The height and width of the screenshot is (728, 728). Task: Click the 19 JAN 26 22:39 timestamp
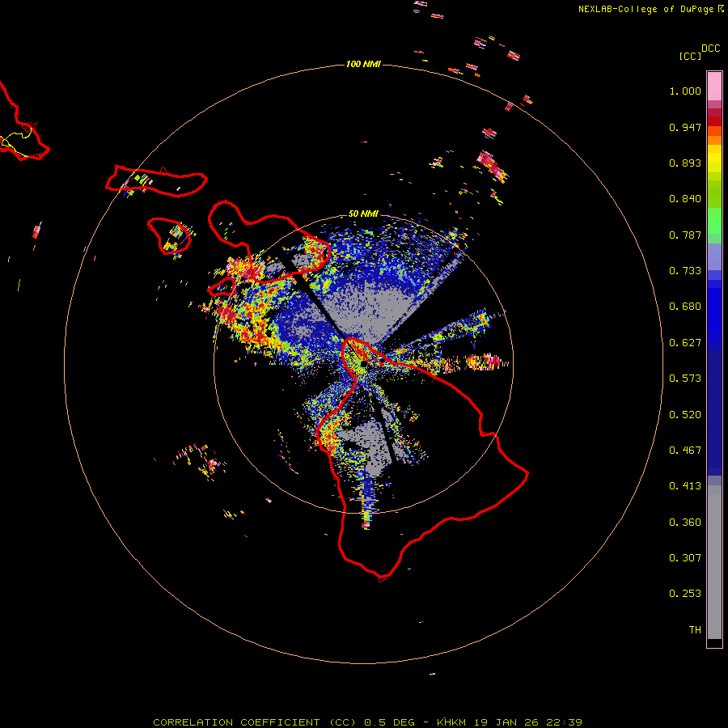coord(528,722)
